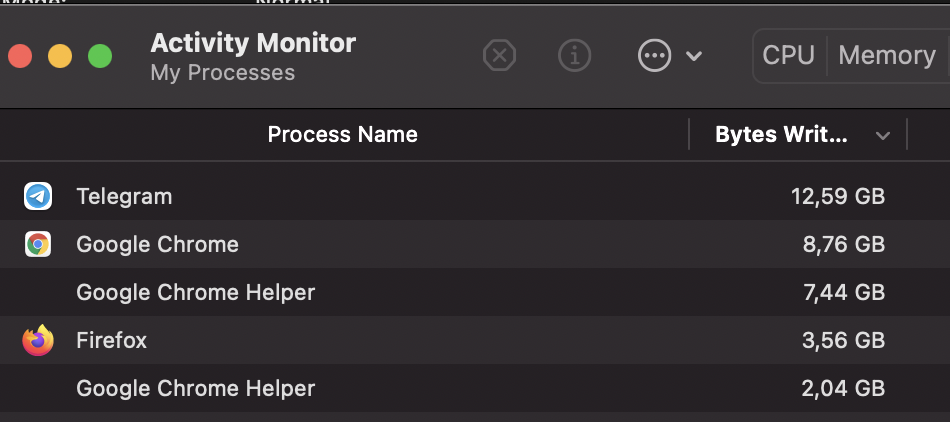Screen dimensions: 950x422
Task: Click the 12,59 GB bytes written value
Action: pyautogui.click(x=838, y=196)
